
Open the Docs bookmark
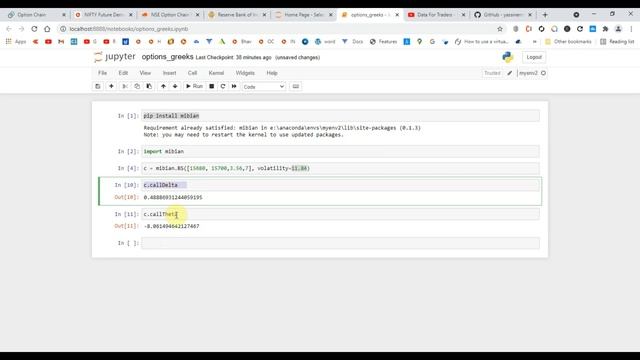point(353,42)
